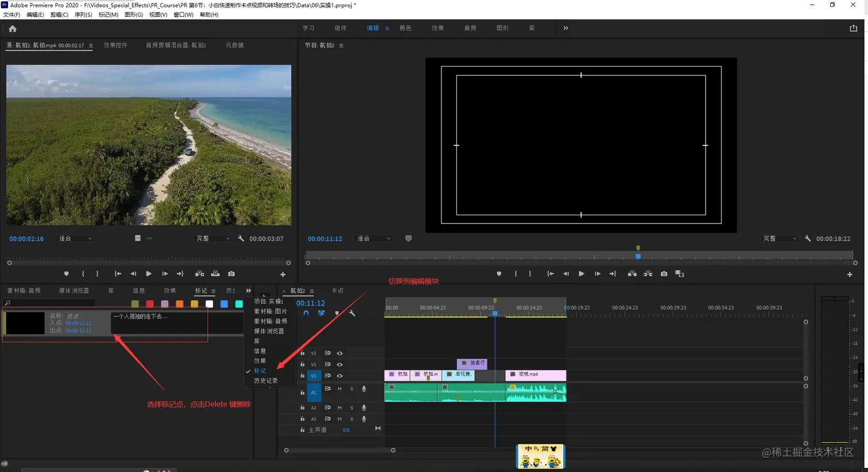Open the 序列(S) menu
The width and height of the screenshot is (868, 472).
(83, 15)
